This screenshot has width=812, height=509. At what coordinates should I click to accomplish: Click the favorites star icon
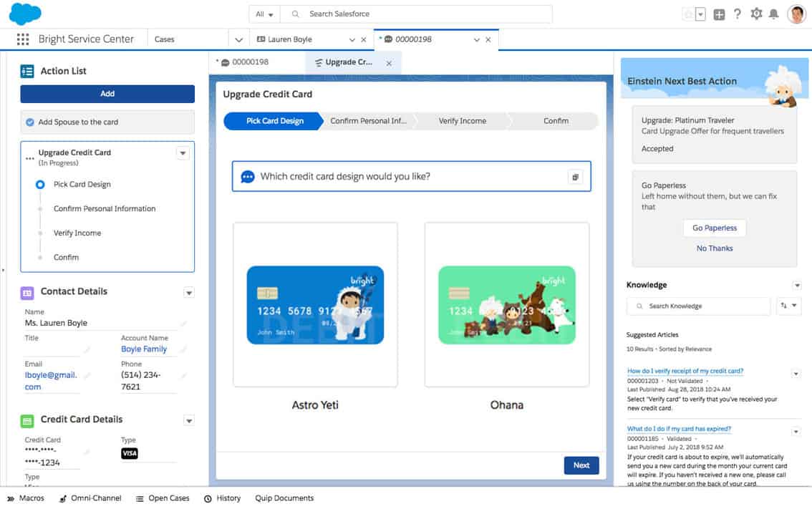point(688,14)
